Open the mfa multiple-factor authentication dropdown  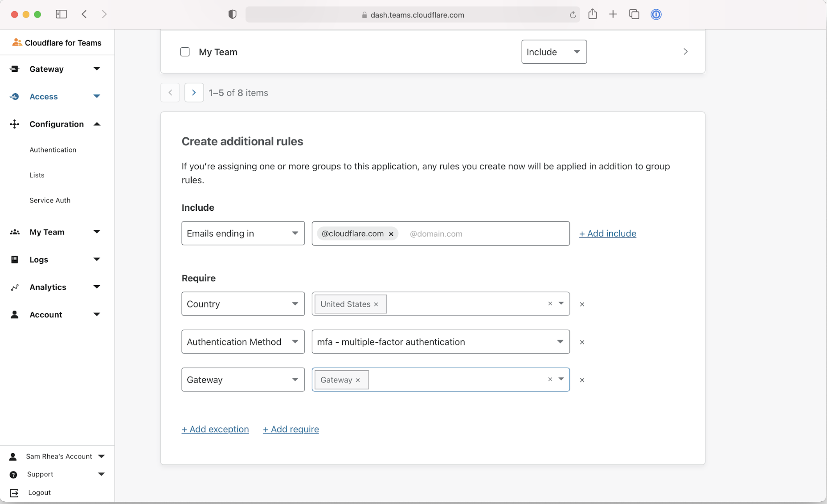pos(441,342)
